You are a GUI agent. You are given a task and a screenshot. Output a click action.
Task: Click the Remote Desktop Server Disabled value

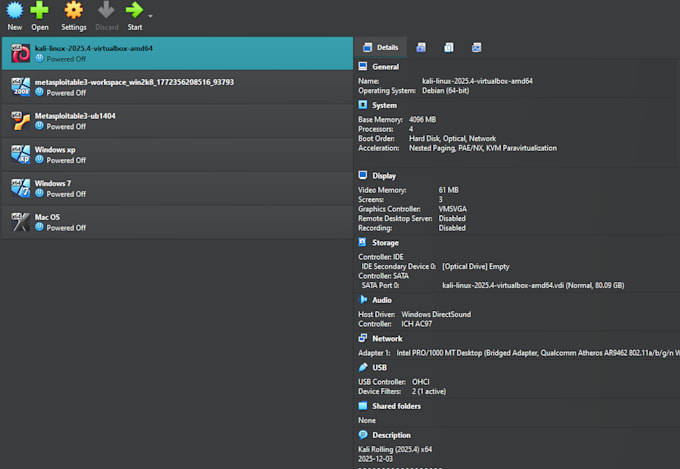point(452,219)
